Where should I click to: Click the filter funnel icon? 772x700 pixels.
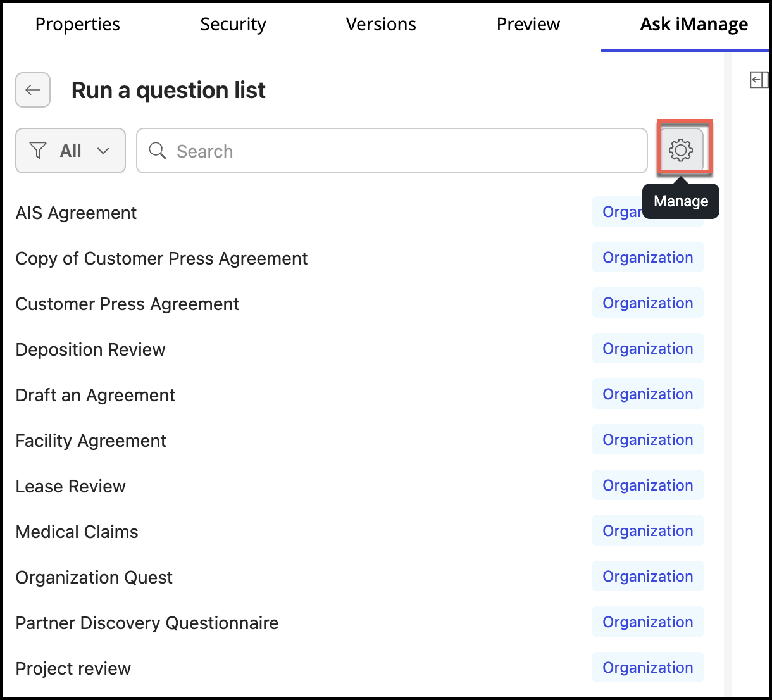pos(39,151)
